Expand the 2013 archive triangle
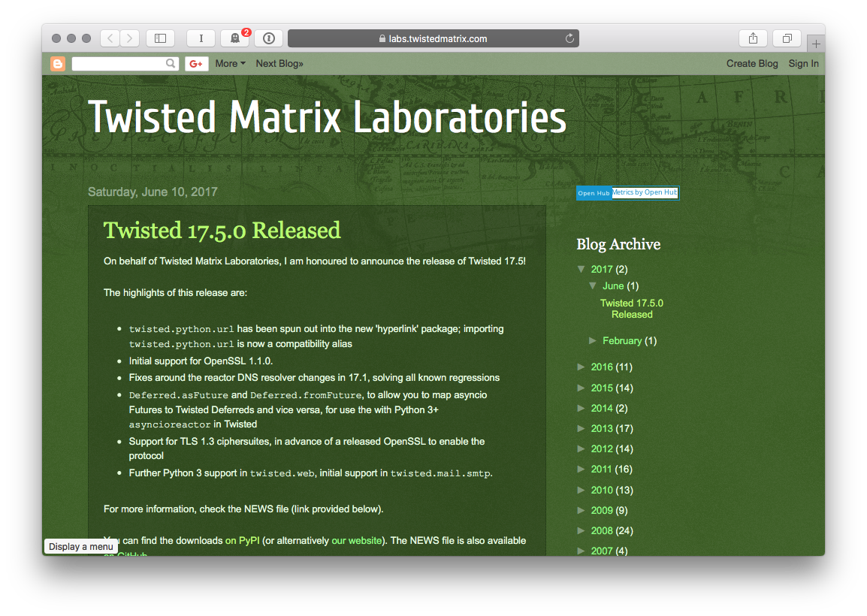This screenshot has width=867, height=616. (582, 428)
